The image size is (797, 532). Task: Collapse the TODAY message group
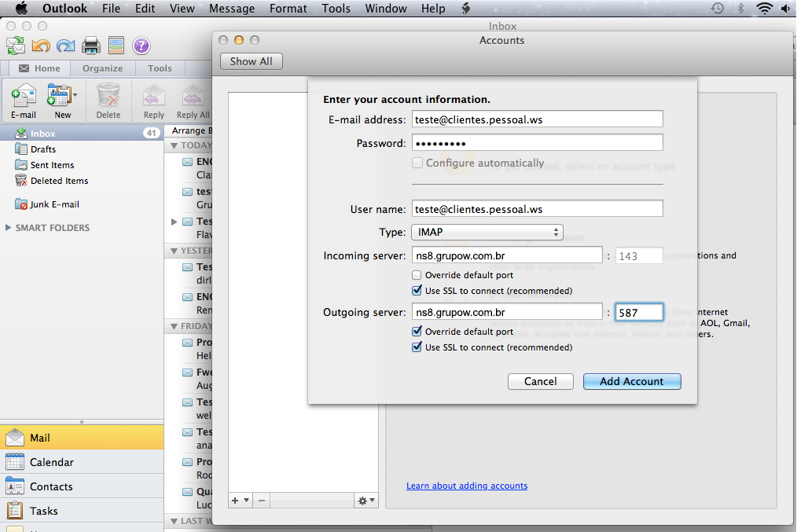click(174, 145)
